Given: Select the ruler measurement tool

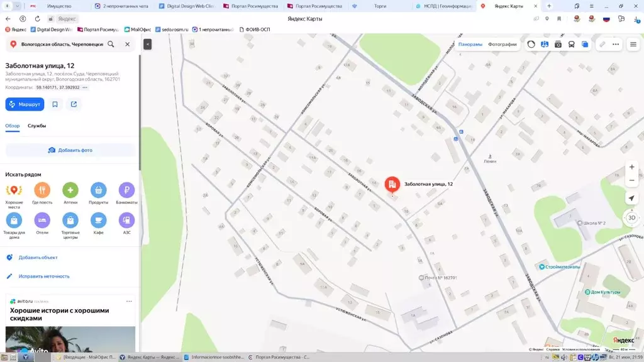Looking at the screenshot, I should (602, 45).
